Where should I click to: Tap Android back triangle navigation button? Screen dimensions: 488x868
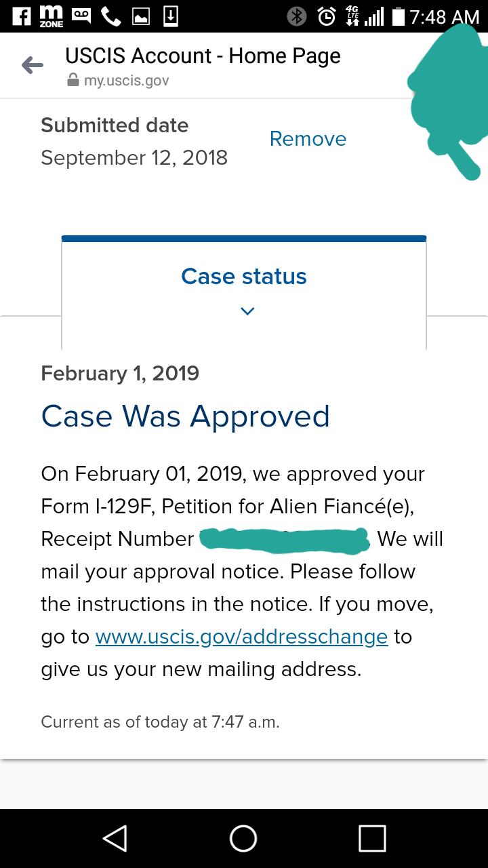(115, 838)
